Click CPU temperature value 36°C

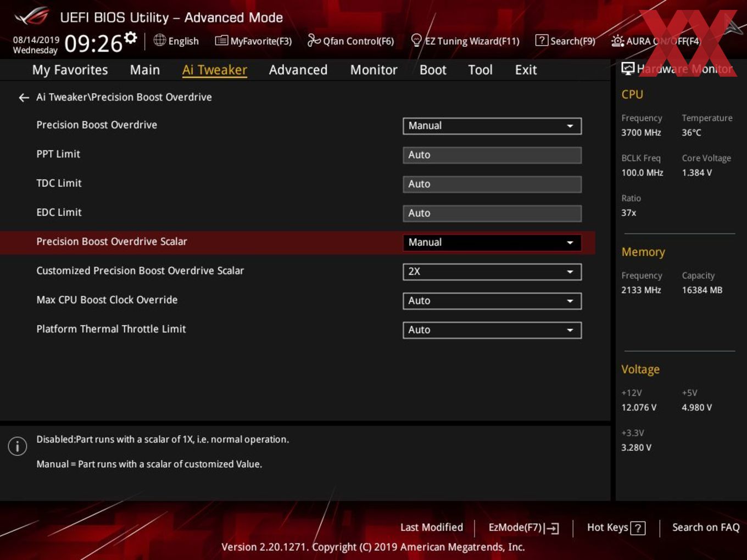[692, 132]
